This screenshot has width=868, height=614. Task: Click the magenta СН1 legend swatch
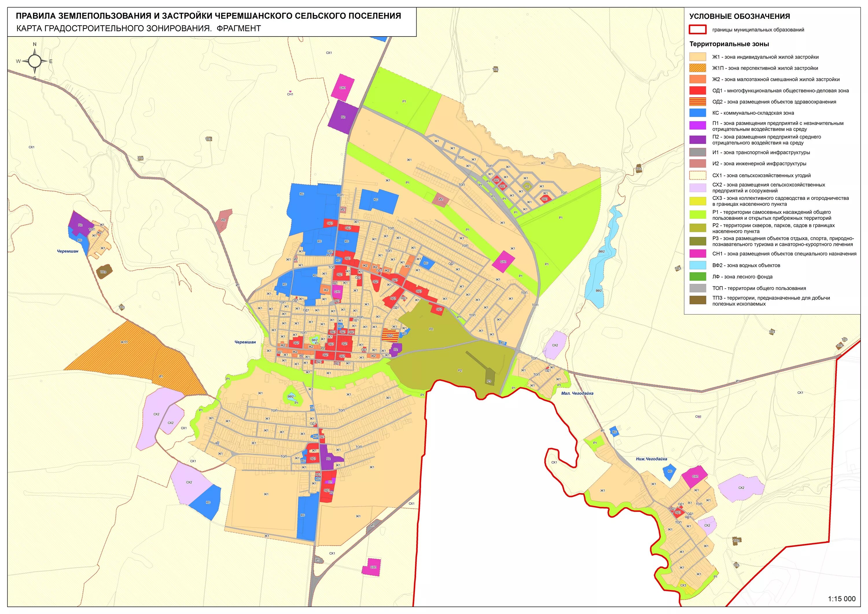point(698,253)
